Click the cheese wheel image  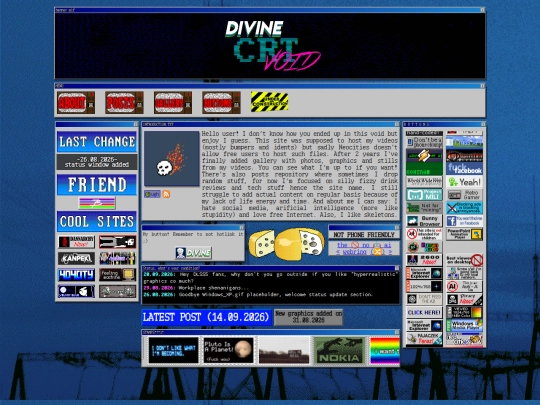[286, 243]
